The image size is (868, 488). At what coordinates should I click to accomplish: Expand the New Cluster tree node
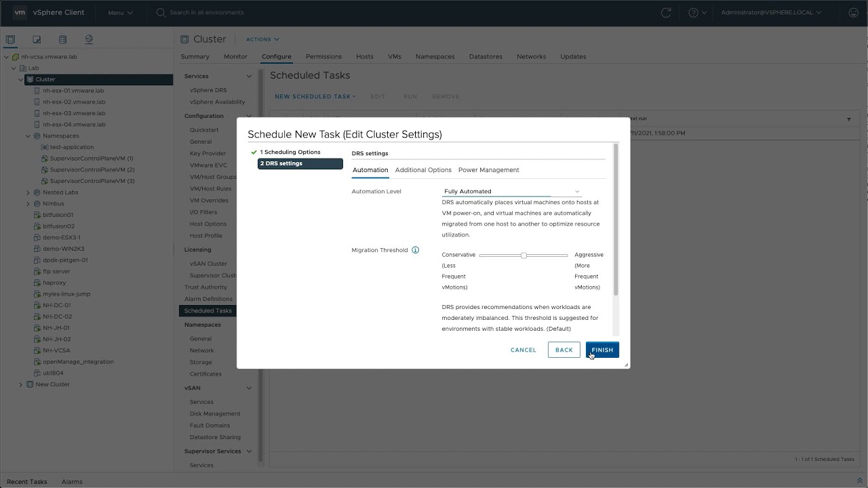pos(20,384)
